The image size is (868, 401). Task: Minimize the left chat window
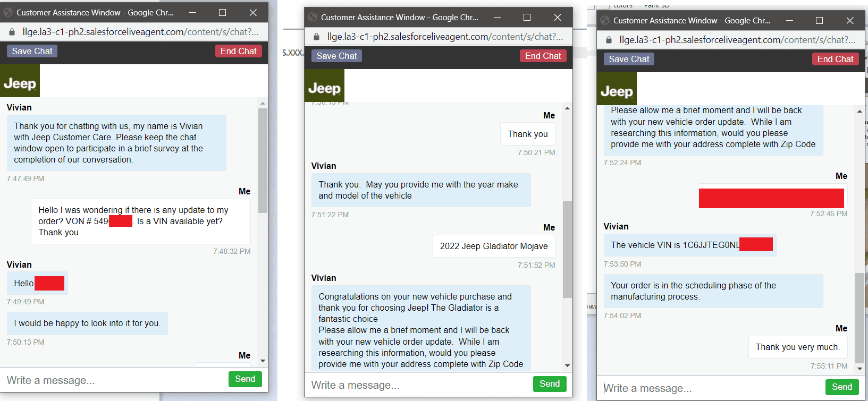pyautogui.click(x=192, y=12)
